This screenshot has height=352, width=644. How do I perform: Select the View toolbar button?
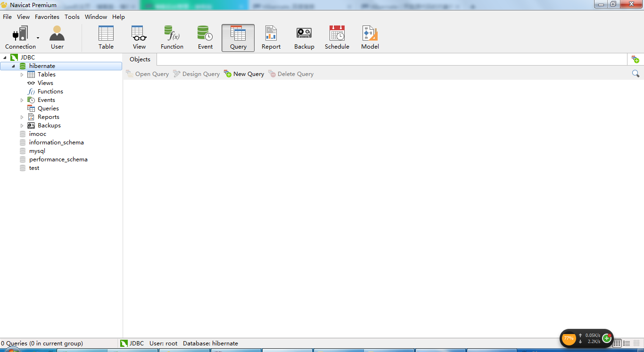tap(139, 38)
